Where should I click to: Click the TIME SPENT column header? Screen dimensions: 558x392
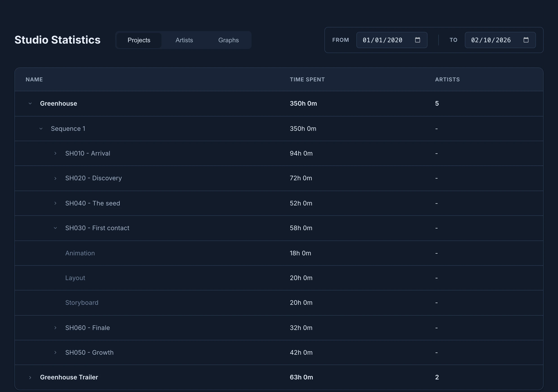[x=307, y=79]
